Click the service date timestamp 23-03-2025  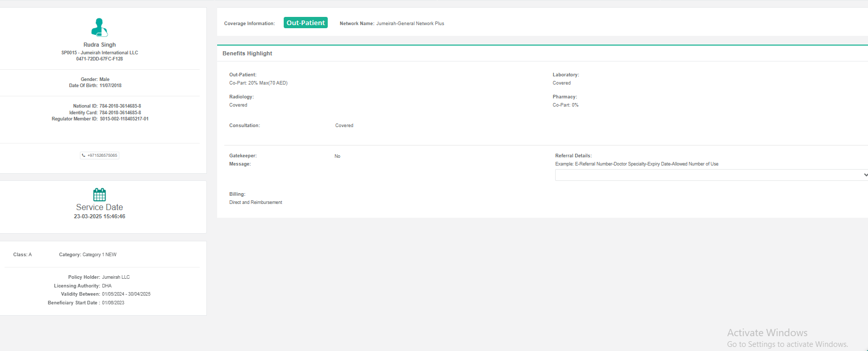pyautogui.click(x=99, y=217)
